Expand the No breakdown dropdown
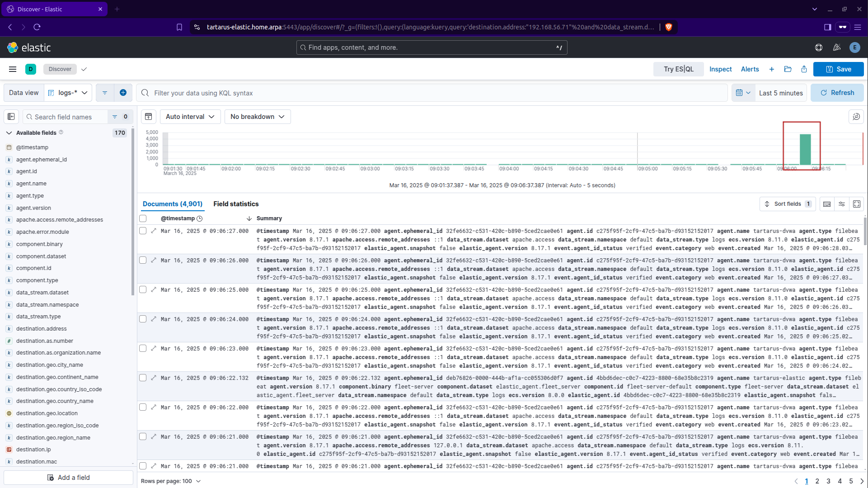Screen dimensions: 868x488 pyautogui.click(x=257, y=117)
